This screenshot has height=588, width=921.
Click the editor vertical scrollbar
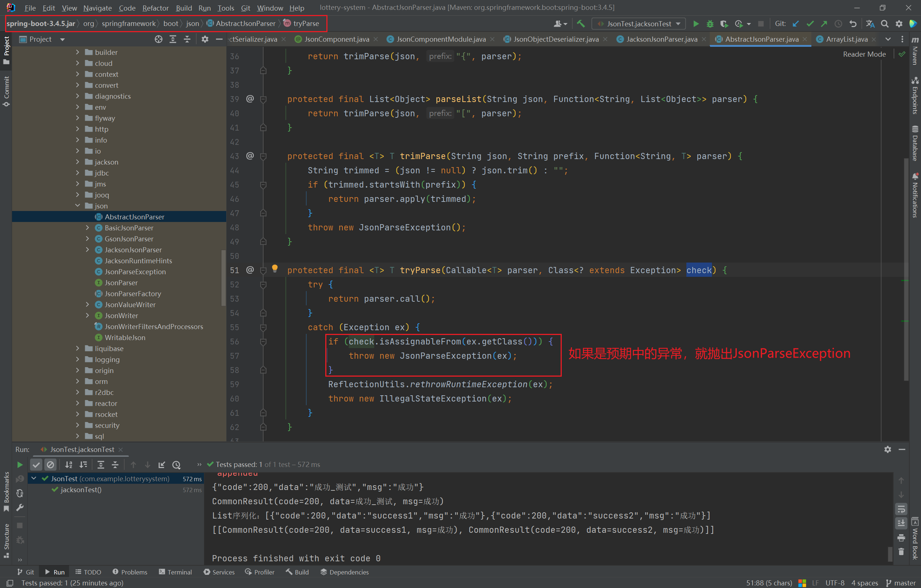(x=905, y=268)
